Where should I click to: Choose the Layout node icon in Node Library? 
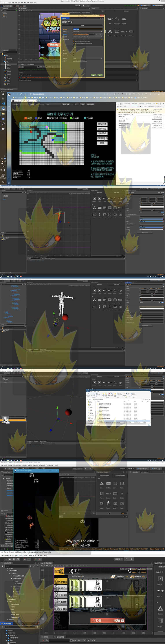pos(115,484)
